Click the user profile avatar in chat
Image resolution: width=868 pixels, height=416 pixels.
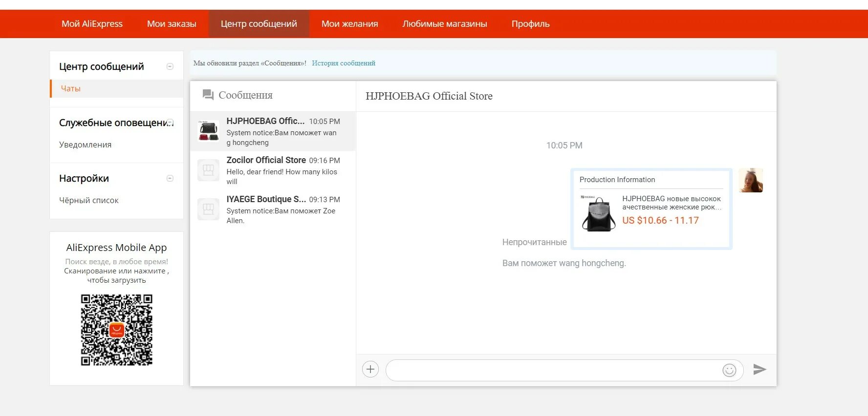[x=751, y=180]
